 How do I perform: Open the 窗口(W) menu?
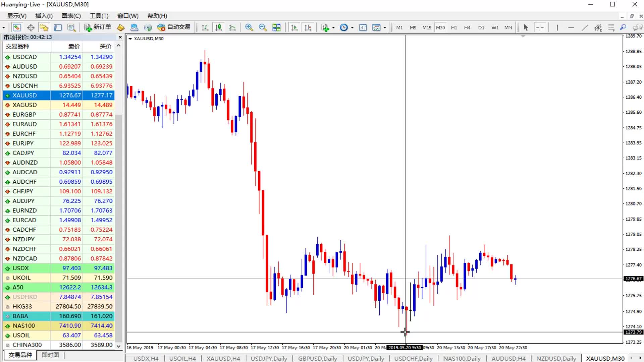[x=128, y=16]
